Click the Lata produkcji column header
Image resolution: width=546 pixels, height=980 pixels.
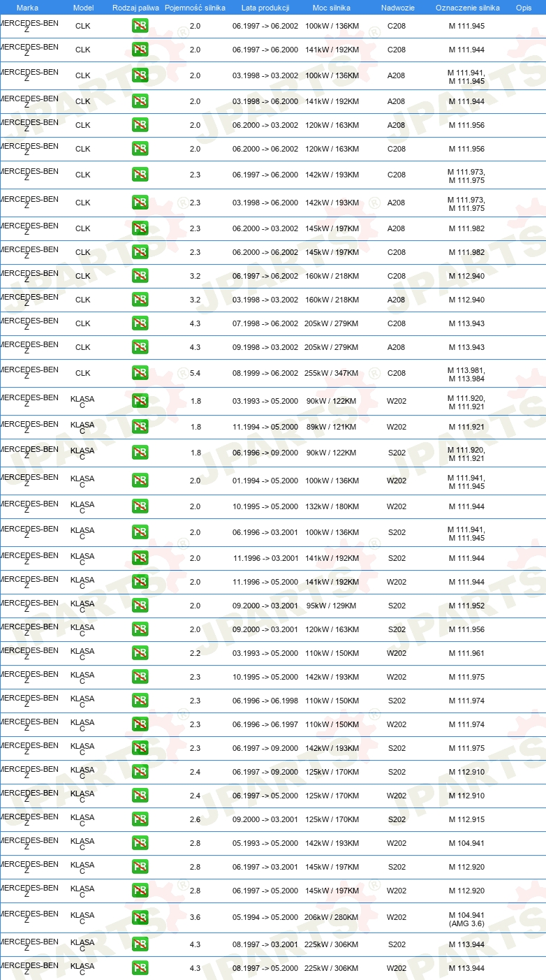[x=265, y=8]
